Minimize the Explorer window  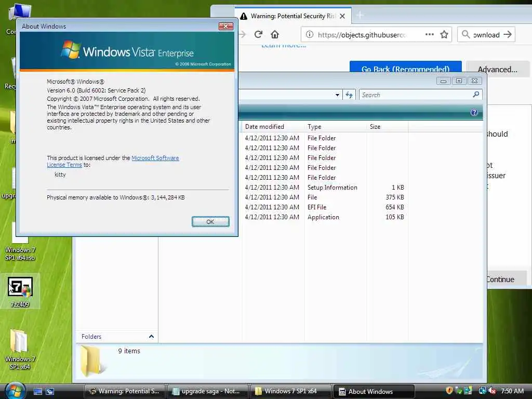[x=444, y=81]
